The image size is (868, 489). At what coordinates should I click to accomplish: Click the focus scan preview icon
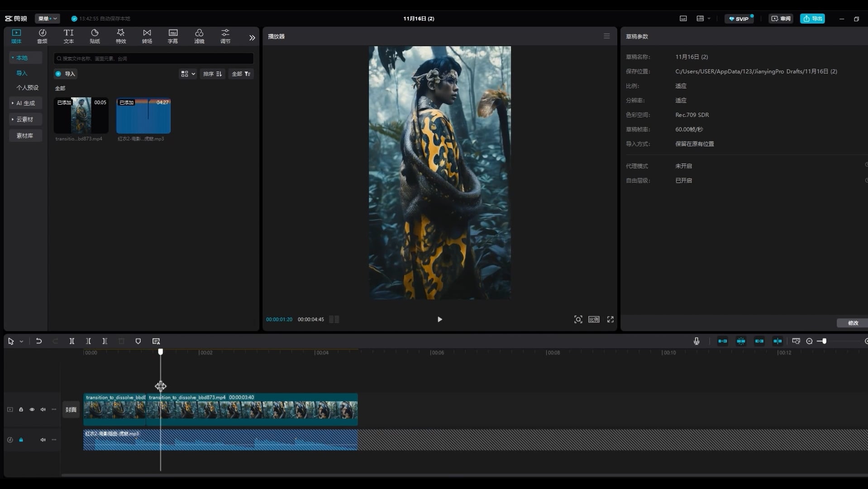coord(578,319)
